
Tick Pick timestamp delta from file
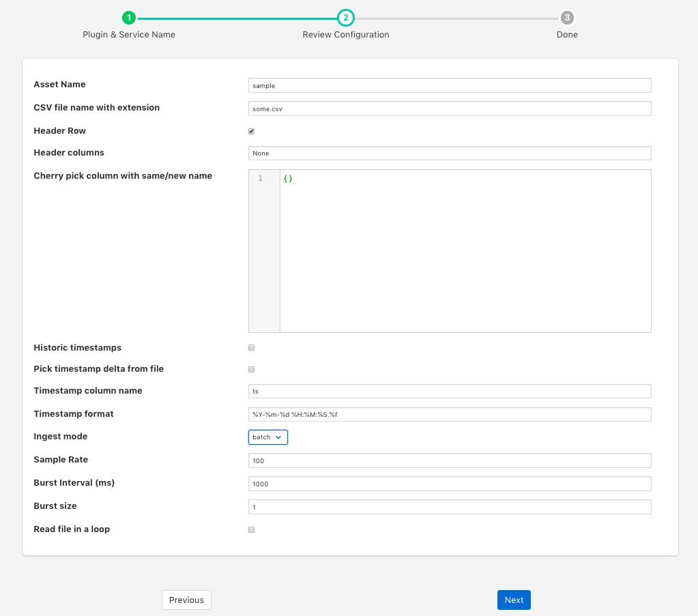point(252,369)
